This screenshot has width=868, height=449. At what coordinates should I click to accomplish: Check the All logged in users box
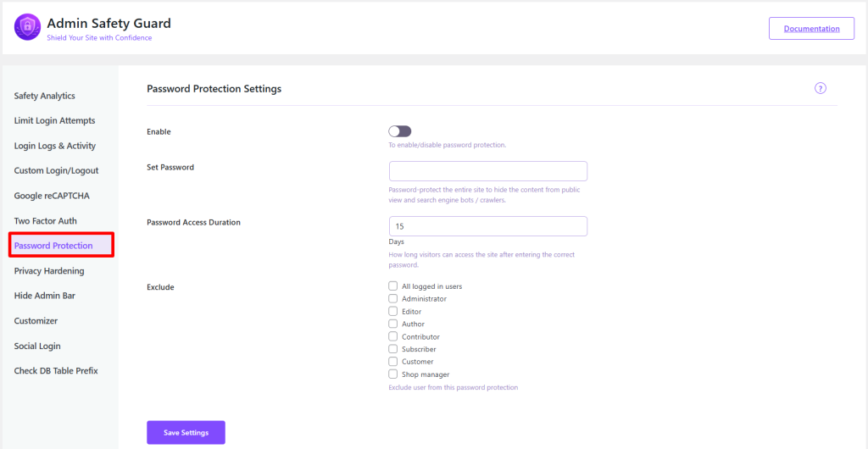(393, 286)
